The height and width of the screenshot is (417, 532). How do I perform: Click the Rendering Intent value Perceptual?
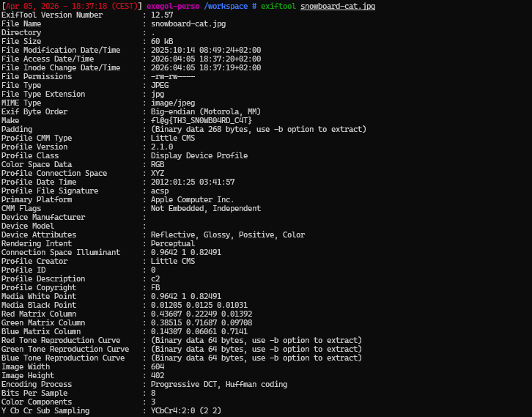[173, 243]
